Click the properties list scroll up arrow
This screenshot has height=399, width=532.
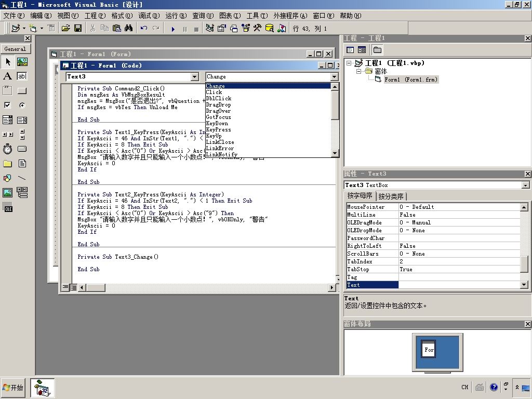tap(524, 207)
